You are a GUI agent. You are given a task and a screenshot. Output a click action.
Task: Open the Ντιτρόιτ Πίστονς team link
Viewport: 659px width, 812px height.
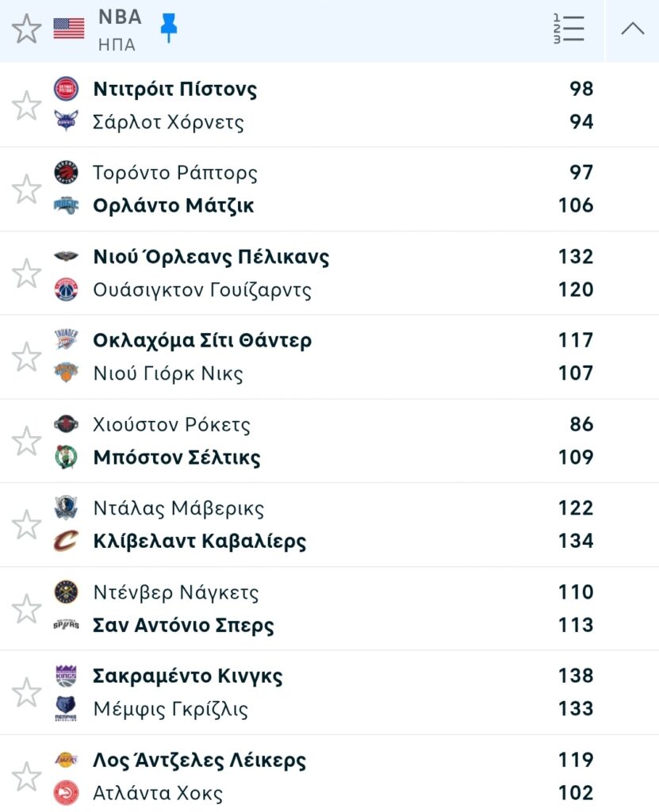pos(175,89)
